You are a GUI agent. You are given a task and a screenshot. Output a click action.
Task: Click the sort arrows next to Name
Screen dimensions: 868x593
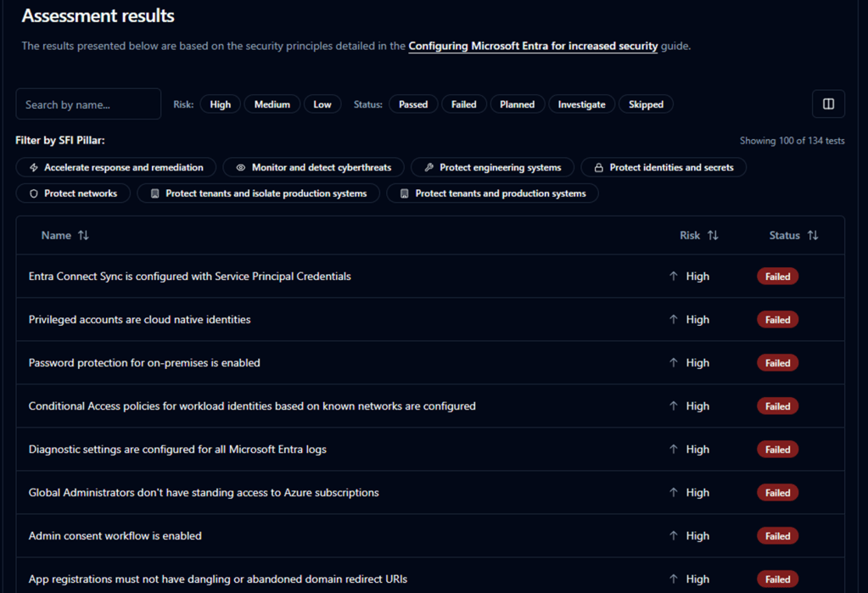83,236
